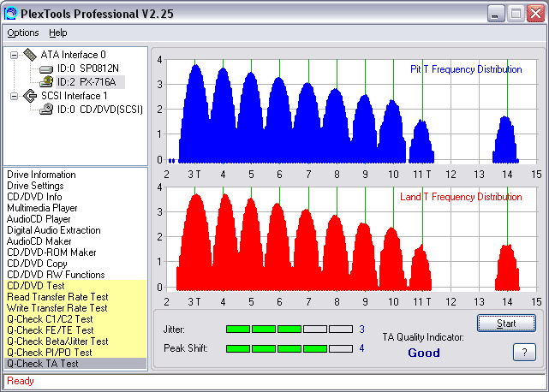The height and width of the screenshot is (392, 549).
Task: Collapse the ATA Interface 0 tree node
Action: pyautogui.click(x=14, y=55)
